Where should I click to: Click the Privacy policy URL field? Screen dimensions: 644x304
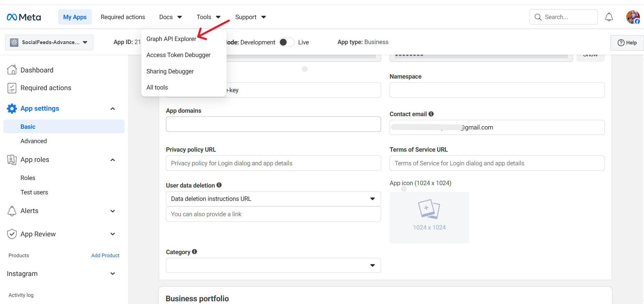[273, 163]
